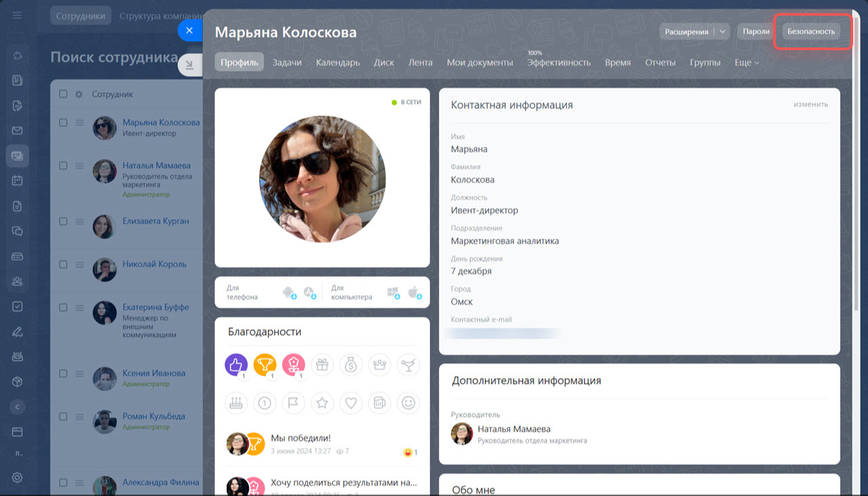
Task: Select the trophy cup gratitude badge
Action: (x=264, y=365)
